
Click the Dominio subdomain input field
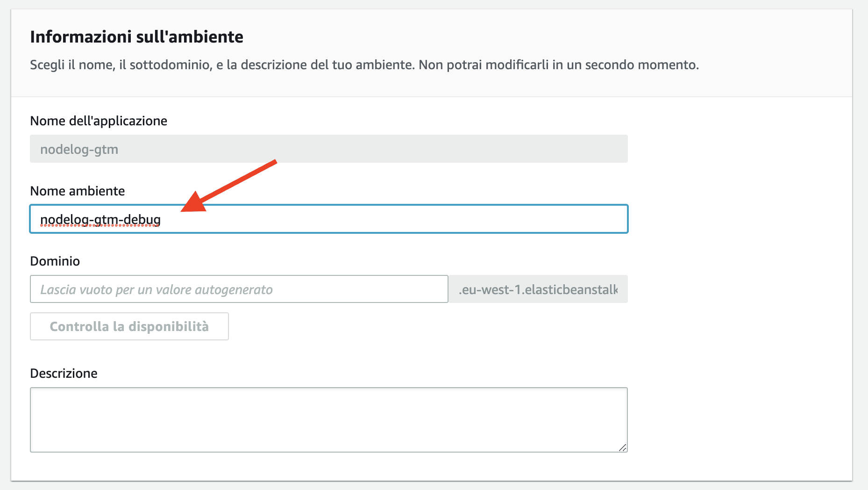tap(238, 289)
